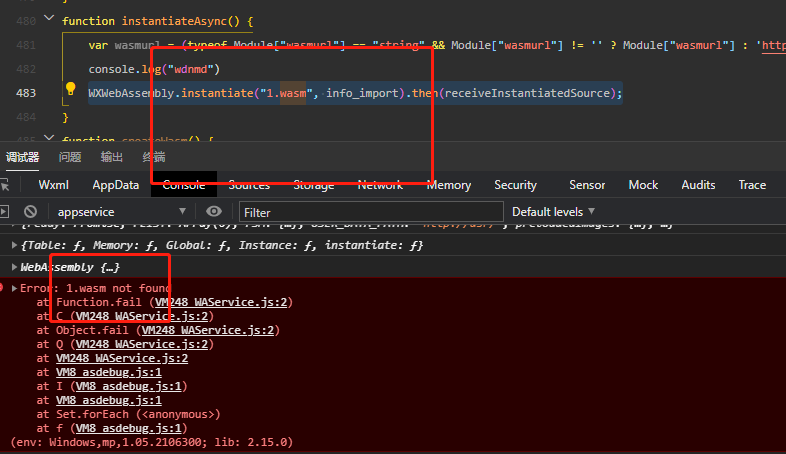This screenshot has width=786, height=454.
Task: Open the Wxml devtools tab
Action: 54,185
